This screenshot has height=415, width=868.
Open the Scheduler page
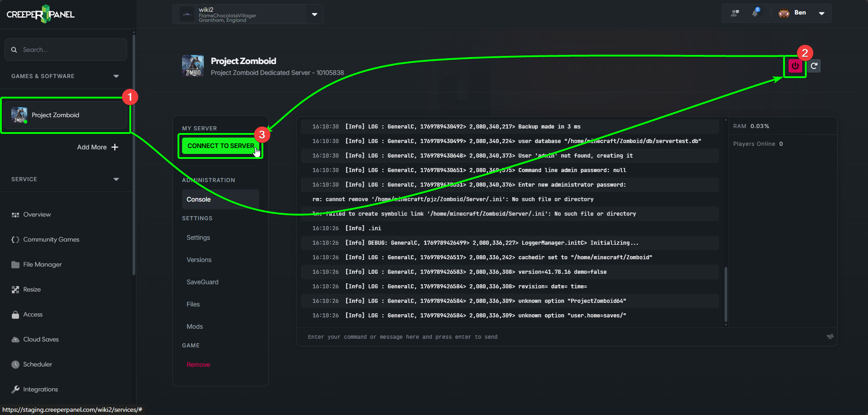[x=37, y=364]
